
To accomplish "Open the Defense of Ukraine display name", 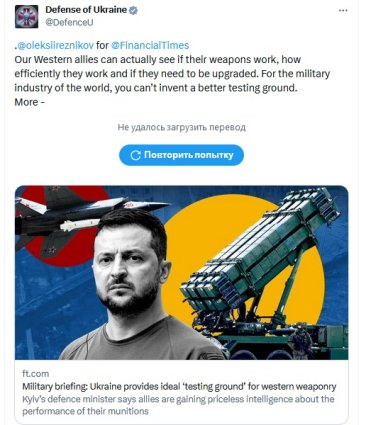I will coord(86,10).
